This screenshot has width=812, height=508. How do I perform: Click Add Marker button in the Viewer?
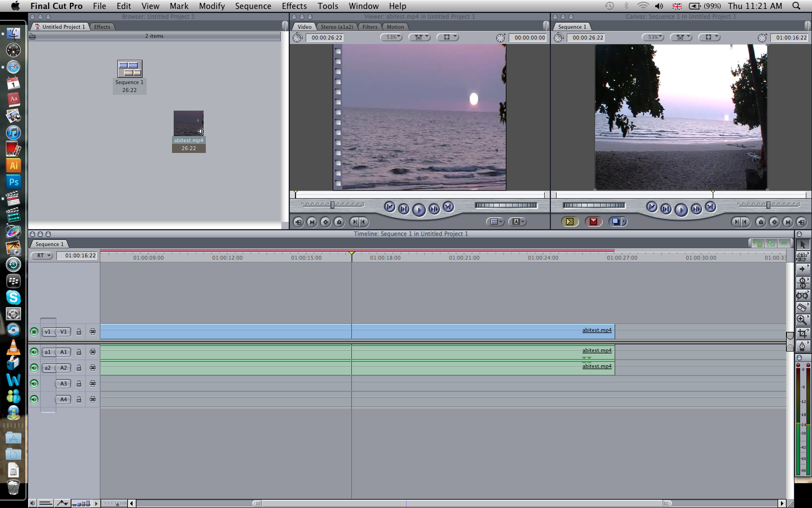[x=339, y=222]
